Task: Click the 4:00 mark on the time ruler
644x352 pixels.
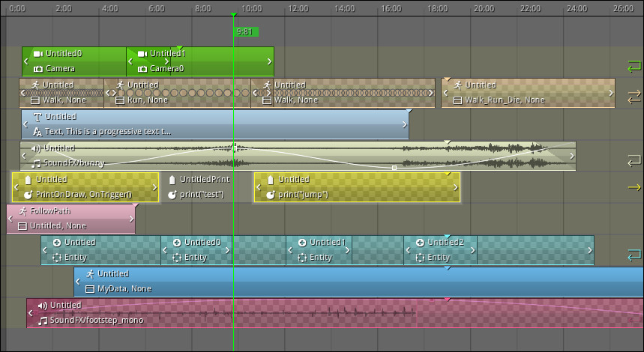Action: click(x=110, y=8)
